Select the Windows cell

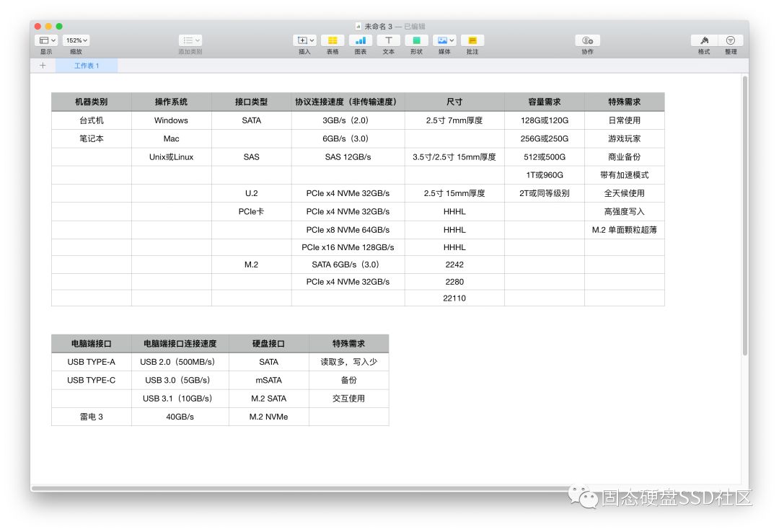[172, 120]
